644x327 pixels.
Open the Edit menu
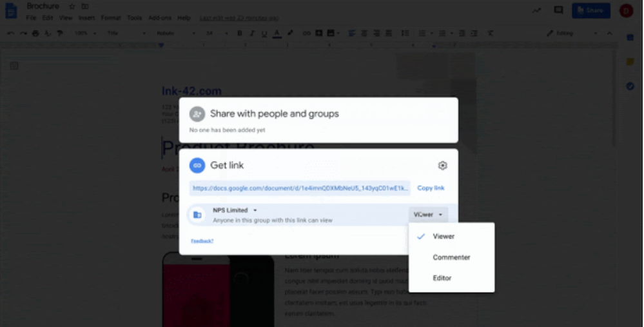coord(48,18)
